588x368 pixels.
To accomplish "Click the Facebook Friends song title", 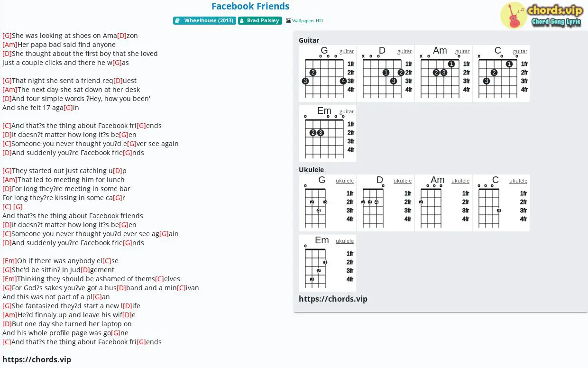I will click(250, 6).
